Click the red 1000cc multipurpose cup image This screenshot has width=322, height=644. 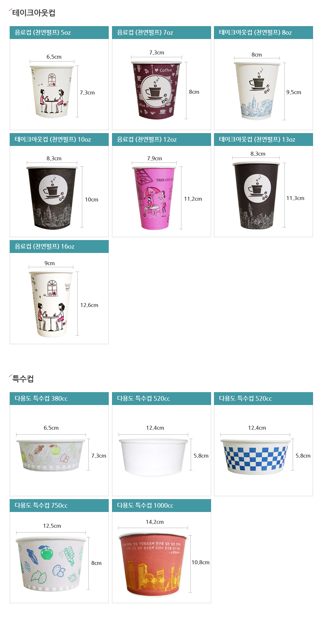tap(153, 564)
